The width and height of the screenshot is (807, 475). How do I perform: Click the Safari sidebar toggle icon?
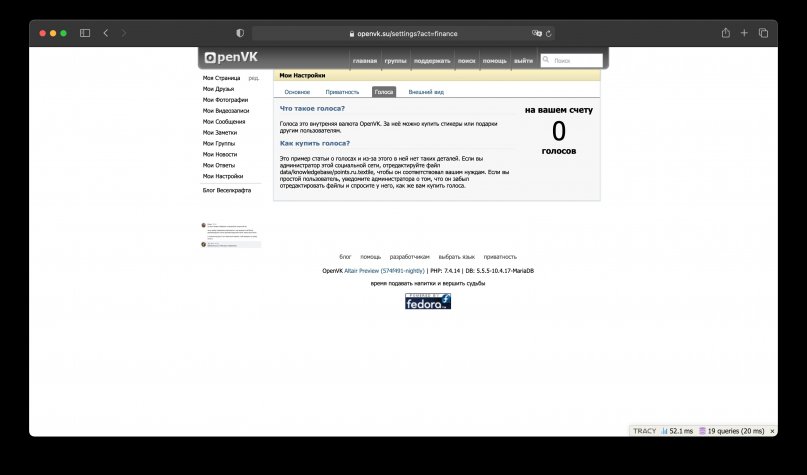[x=85, y=33]
